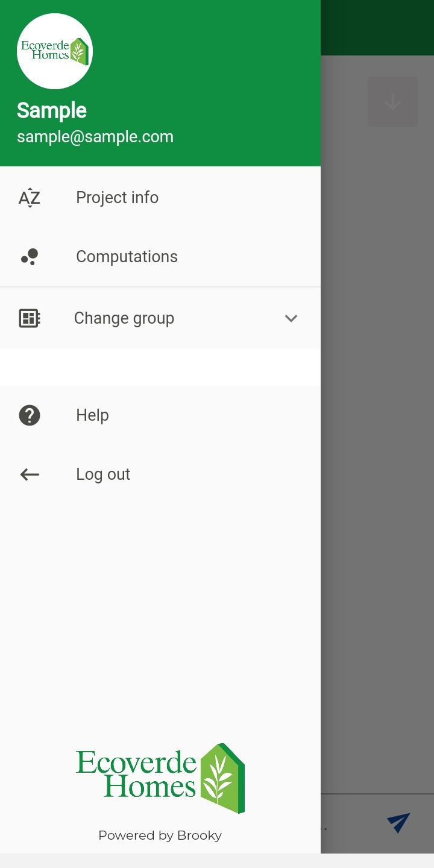434x868 pixels.
Task: Click the chevron arrow on Change group
Action: pyautogui.click(x=291, y=318)
